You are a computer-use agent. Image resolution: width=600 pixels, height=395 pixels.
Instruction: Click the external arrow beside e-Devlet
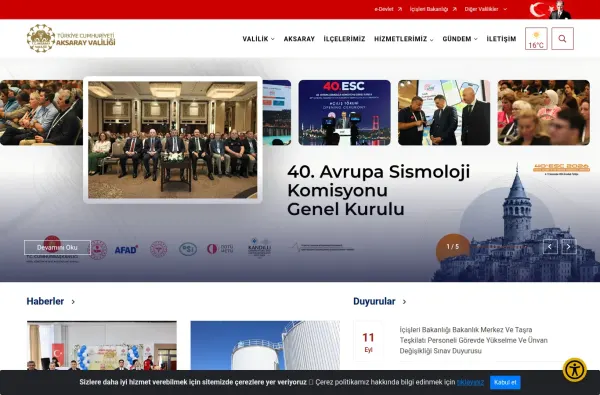pyautogui.click(x=399, y=9)
